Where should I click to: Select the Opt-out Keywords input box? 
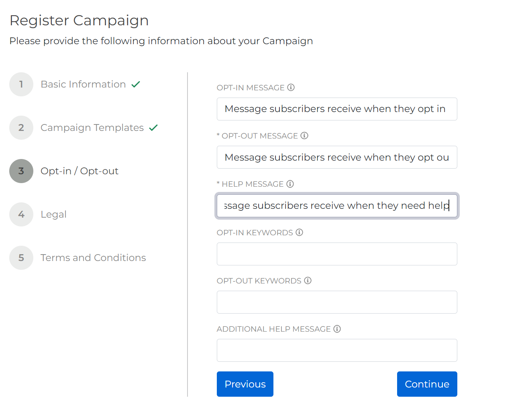336,302
